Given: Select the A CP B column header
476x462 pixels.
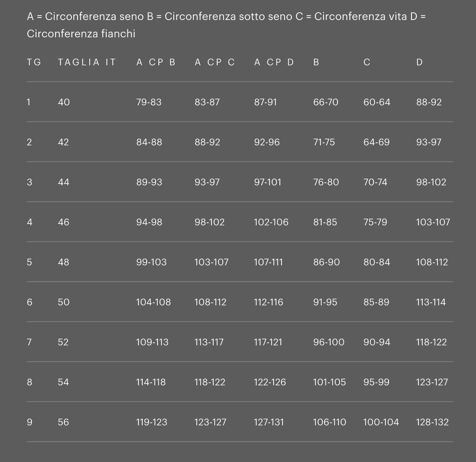Looking at the screenshot, I should pyautogui.click(x=156, y=62).
